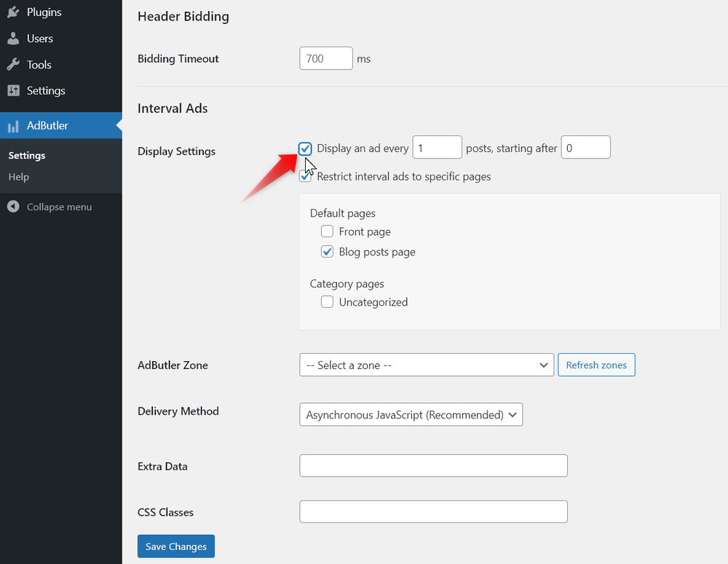Click the Collapse menu arrow icon
This screenshot has height=564, width=728.
[13, 207]
